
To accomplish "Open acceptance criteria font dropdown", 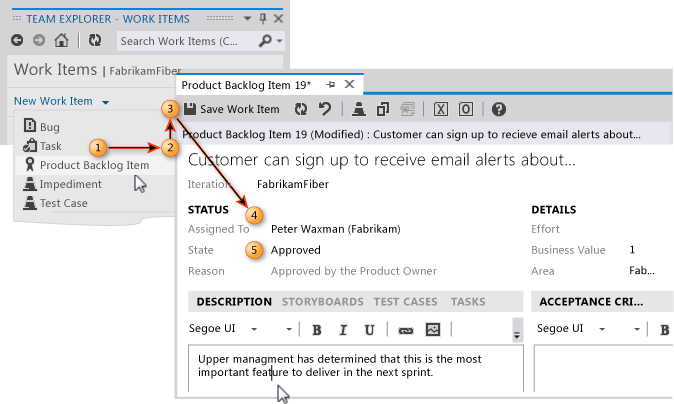I will coord(602,329).
